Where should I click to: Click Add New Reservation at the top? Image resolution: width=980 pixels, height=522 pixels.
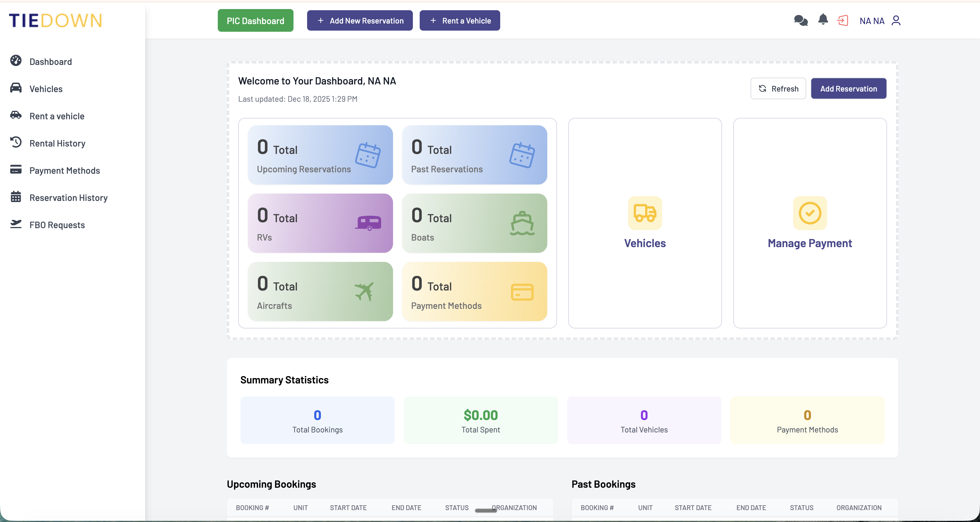pos(360,20)
